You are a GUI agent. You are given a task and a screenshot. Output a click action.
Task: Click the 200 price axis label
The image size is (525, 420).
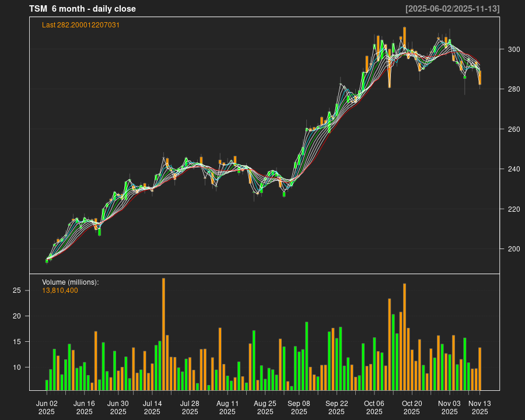click(512, 249)
